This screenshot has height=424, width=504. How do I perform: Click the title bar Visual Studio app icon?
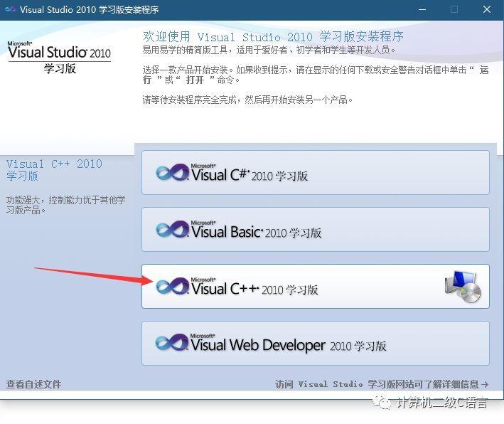(10, 9)
